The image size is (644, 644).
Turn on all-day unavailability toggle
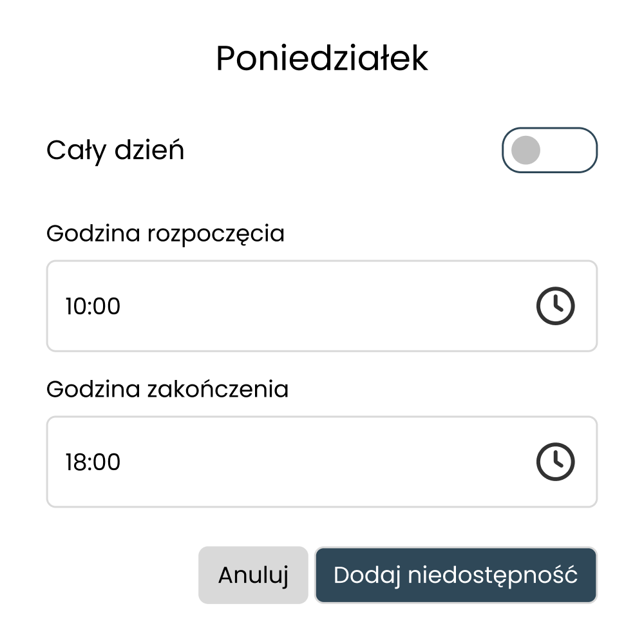point(549,151)
